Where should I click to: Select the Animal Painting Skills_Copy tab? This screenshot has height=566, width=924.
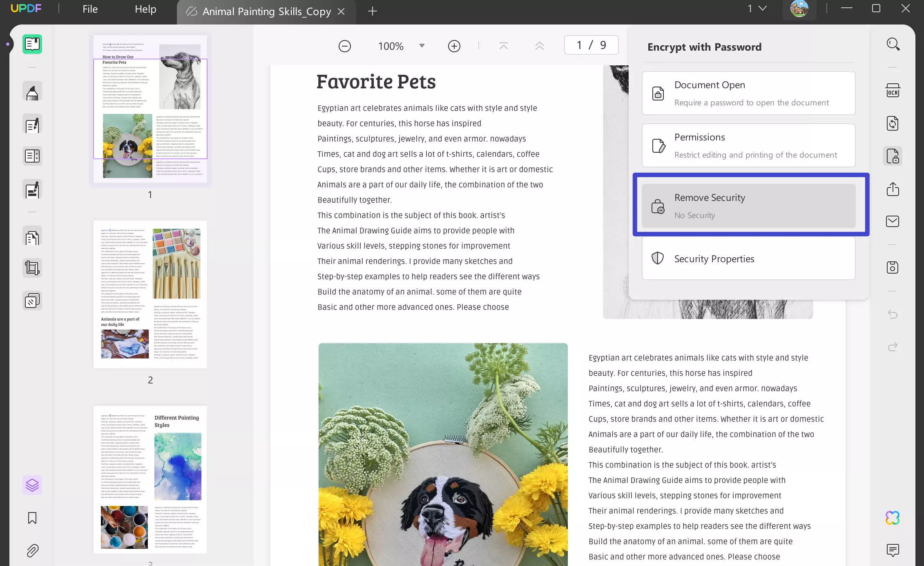click(266, 11)
